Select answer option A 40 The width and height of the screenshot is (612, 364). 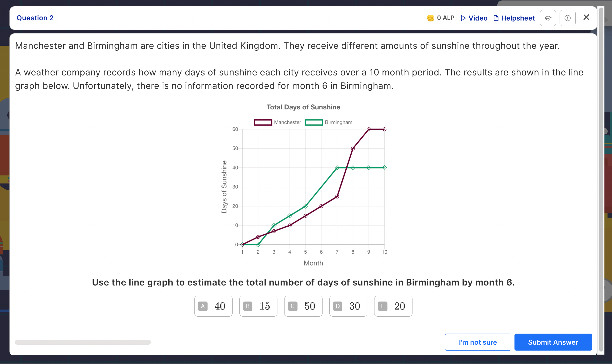click(213, 306)
